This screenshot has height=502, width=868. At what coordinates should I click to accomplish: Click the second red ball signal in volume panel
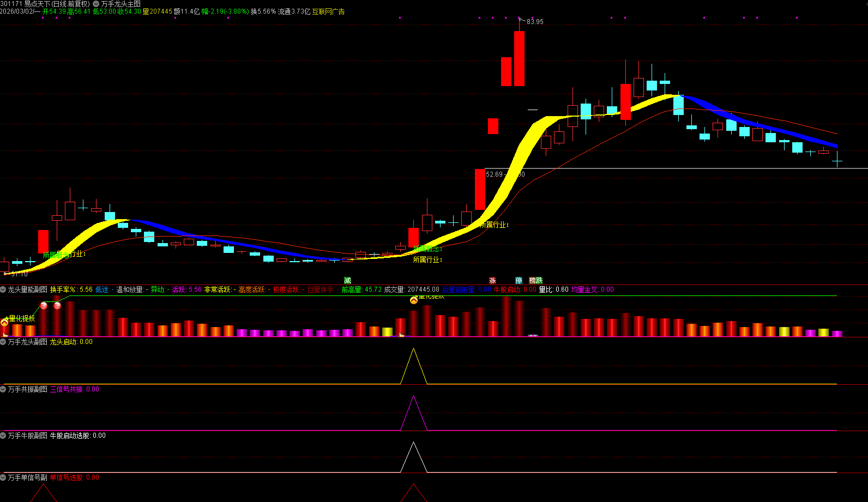[x=57, y=306]
